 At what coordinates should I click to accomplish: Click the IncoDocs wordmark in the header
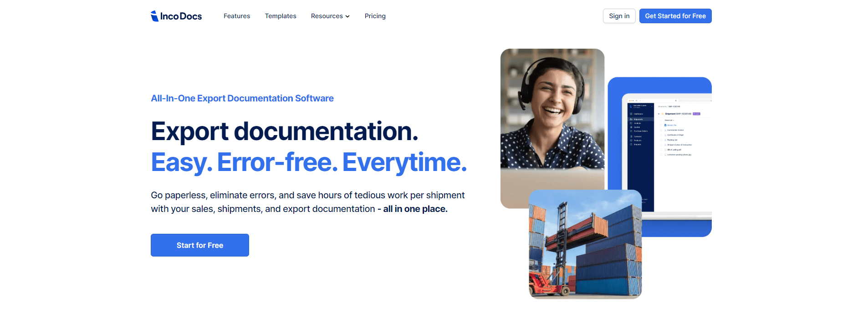(181, 16)
